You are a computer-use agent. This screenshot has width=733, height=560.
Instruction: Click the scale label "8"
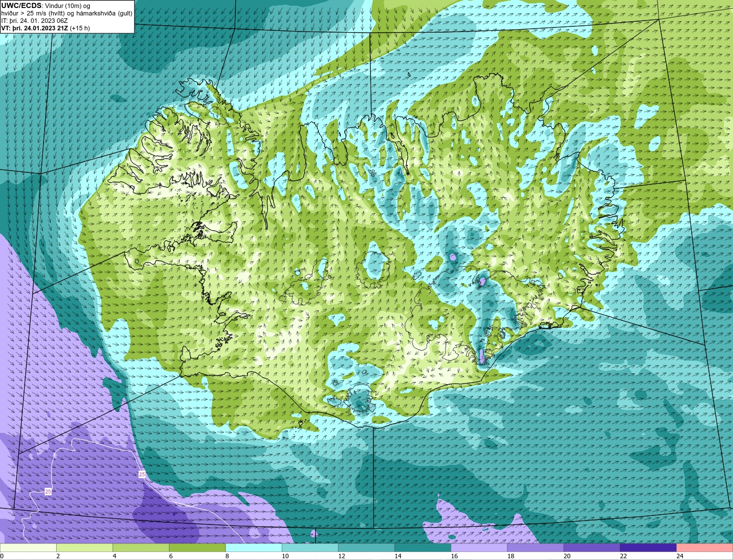point(226,556)
